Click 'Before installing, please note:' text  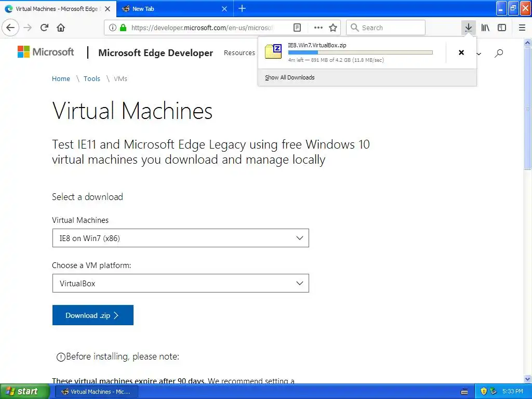click(x=123, y=356)
